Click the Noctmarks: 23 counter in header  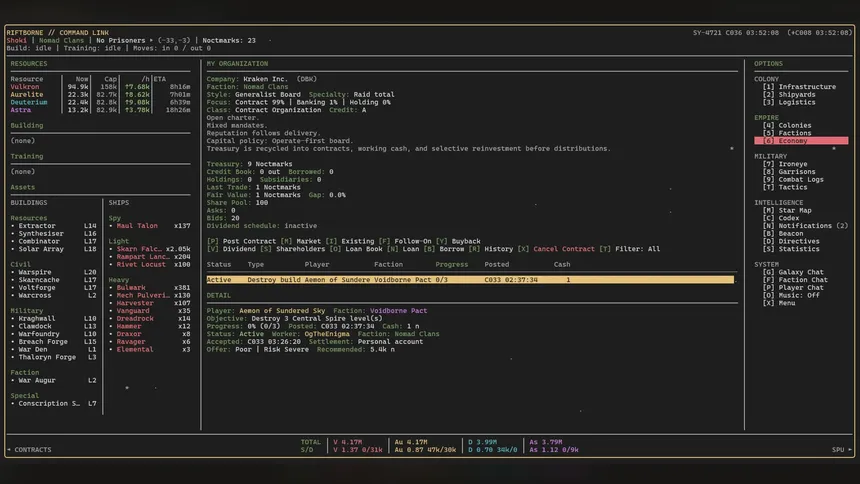229,40
